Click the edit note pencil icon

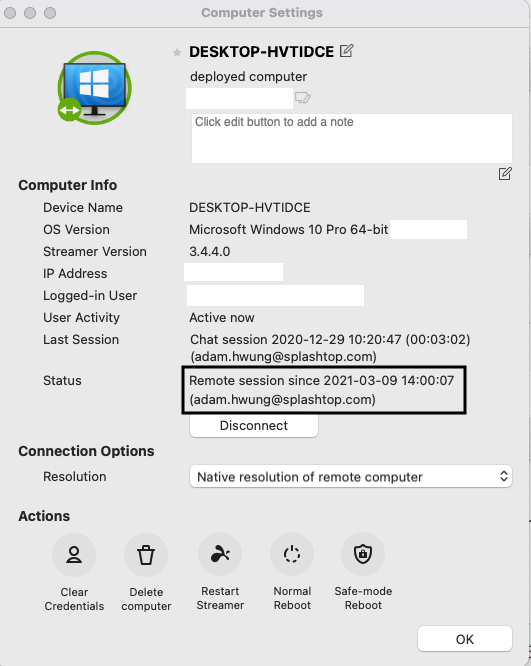pos(505,174)
